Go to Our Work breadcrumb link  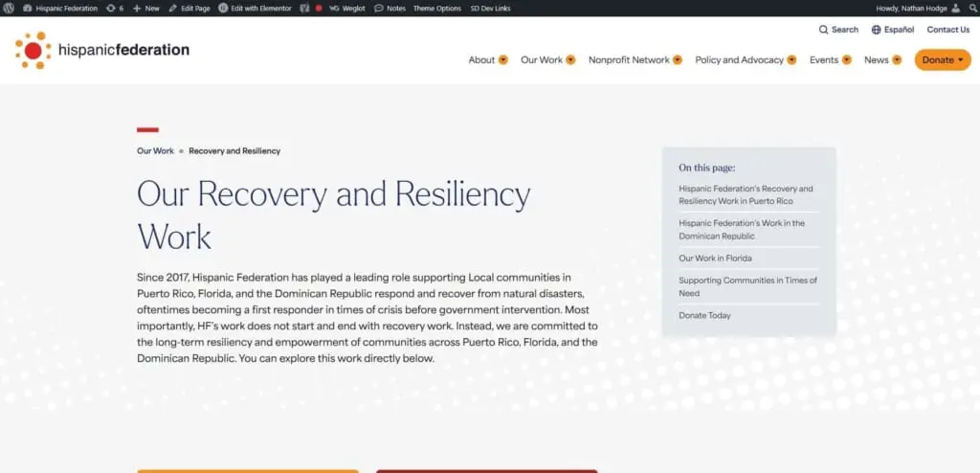155,151
